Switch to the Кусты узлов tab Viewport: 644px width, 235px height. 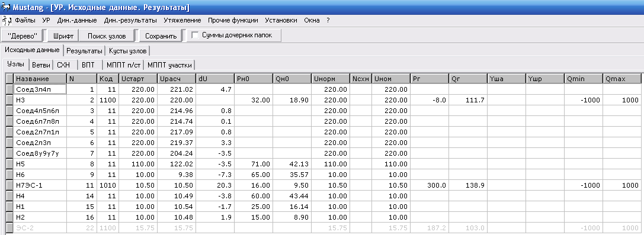click(x=128, y=51)
